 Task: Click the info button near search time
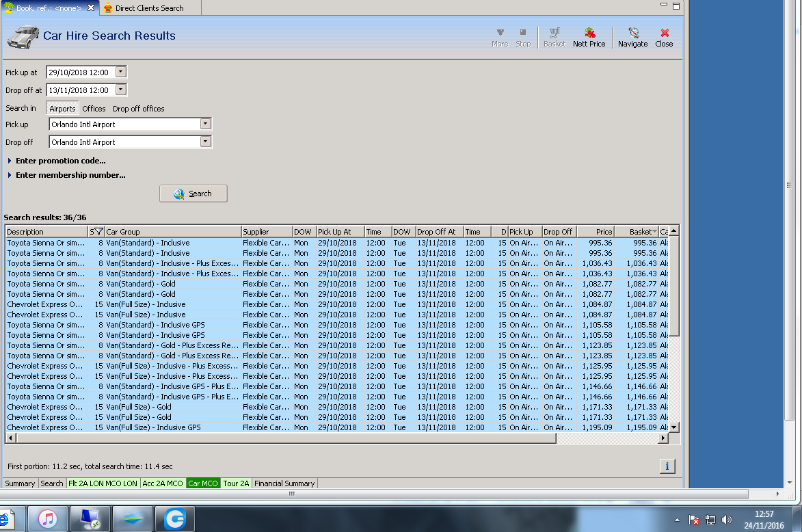667,466
